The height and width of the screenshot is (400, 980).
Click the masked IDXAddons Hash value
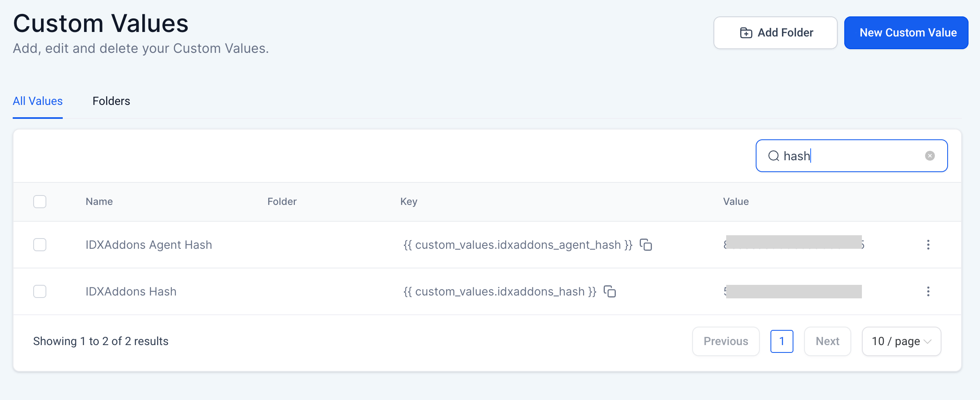point(793,291)
